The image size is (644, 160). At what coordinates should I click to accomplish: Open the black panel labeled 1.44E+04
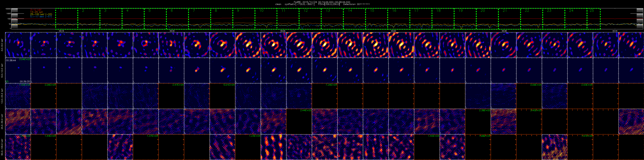43,147
